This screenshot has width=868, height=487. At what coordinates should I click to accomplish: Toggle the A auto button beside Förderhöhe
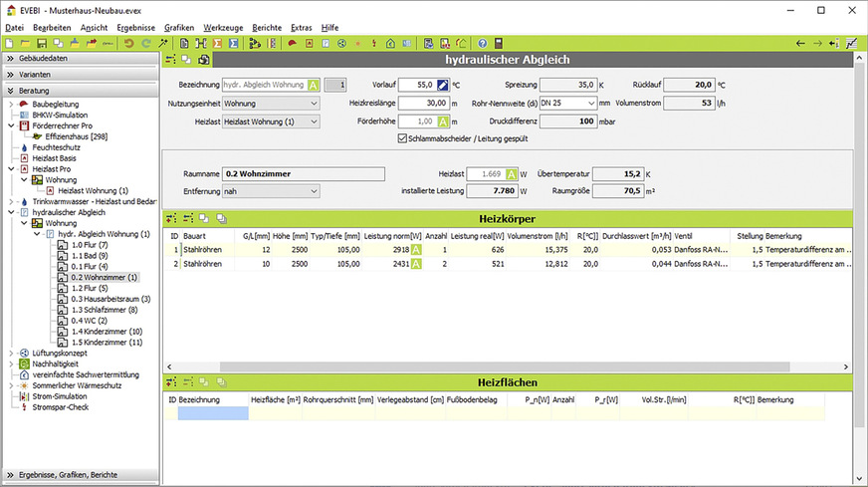pyautogui.click(x=443, y=122)
